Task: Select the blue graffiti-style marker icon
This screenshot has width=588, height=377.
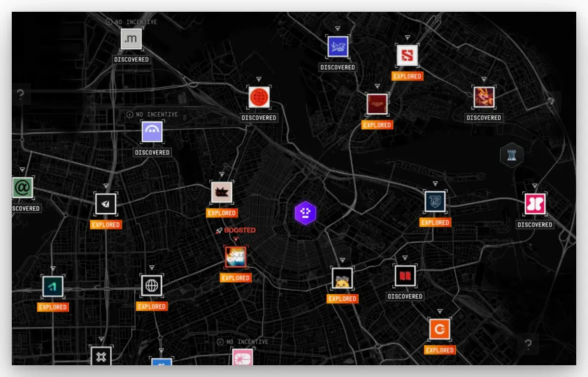Action: (x=338, y=47)
